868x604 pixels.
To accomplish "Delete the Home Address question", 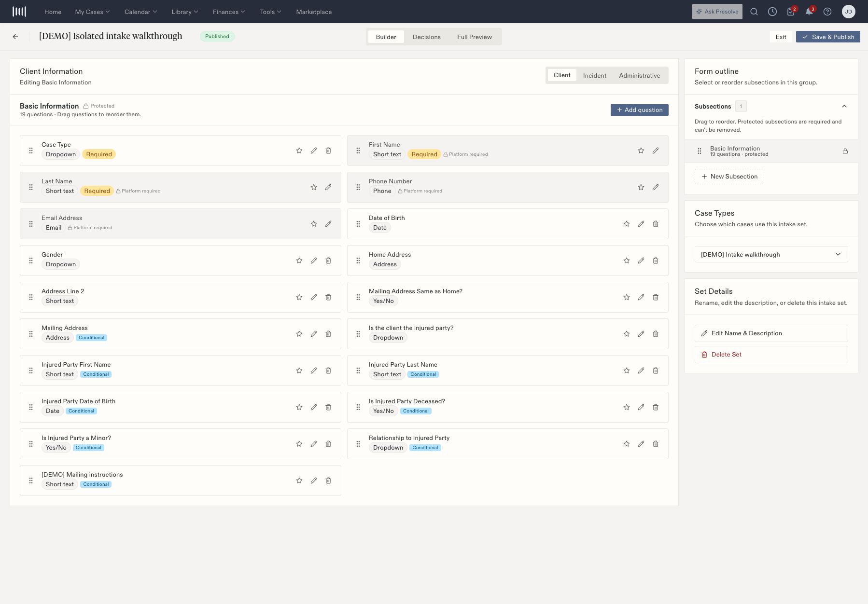I will (656, 261).
